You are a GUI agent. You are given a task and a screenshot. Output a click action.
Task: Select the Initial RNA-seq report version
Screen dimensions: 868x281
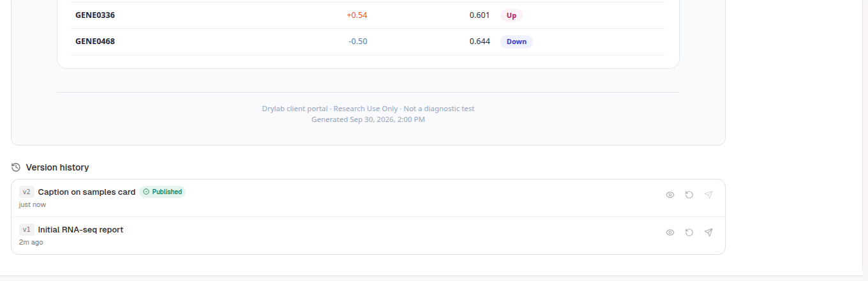tap(80, 229)
